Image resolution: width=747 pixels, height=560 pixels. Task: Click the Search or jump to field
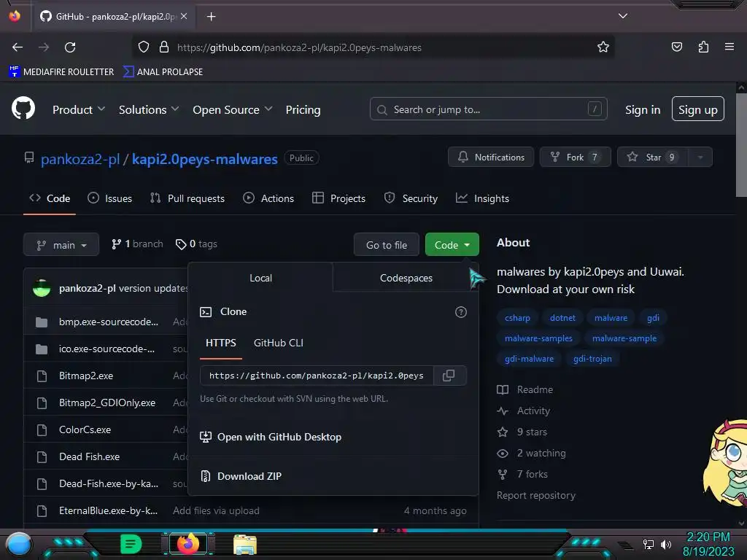click(x=488, y=109)
